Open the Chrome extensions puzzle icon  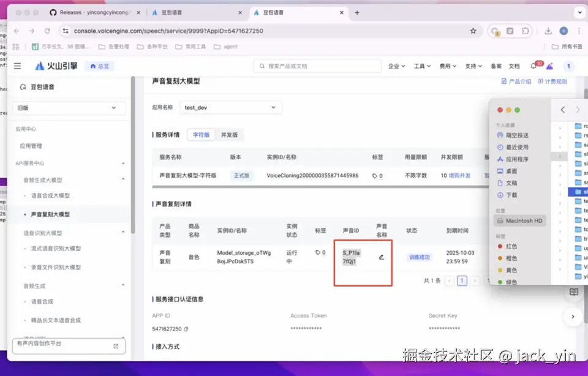[x=526, y=31]
